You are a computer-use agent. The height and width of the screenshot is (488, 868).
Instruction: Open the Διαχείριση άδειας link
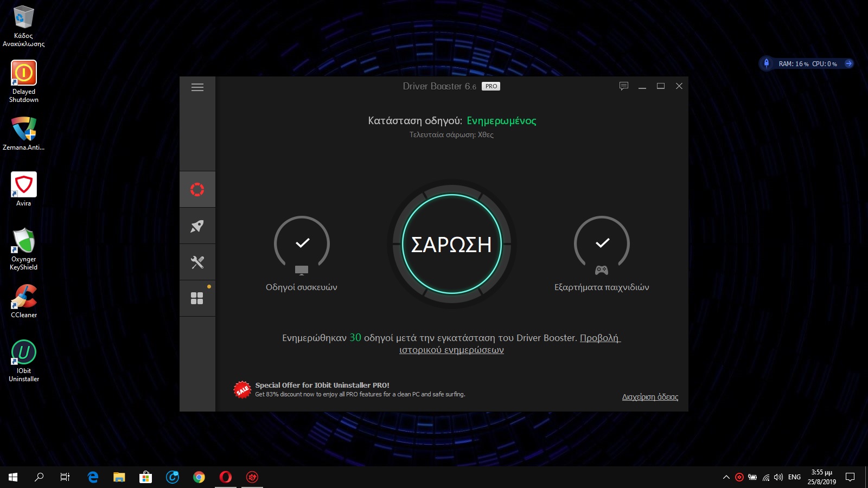(x=650, y=397)
